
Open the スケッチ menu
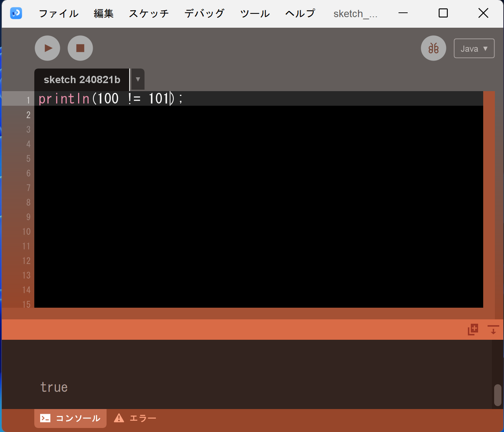(x=149, y=13)
